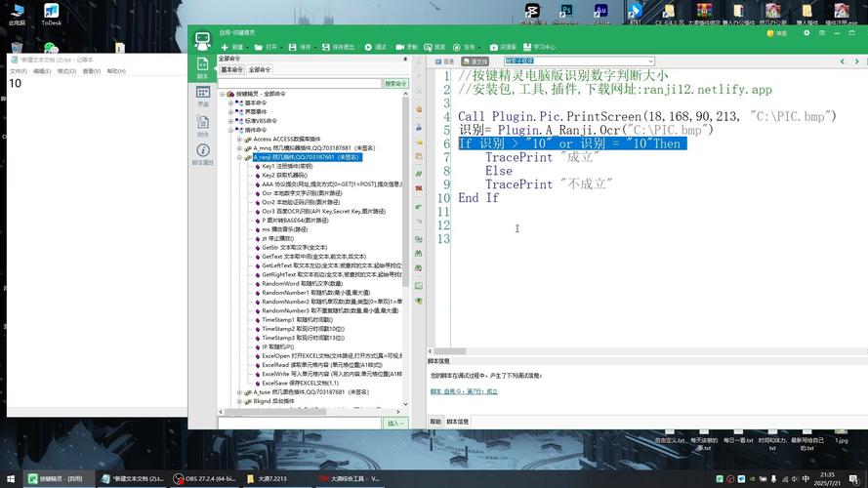Viewport: 868px width, 488px height.
Task: Click the taskbar clock showing 21:35
Action: pyautogui.click(x=827, y=478)
